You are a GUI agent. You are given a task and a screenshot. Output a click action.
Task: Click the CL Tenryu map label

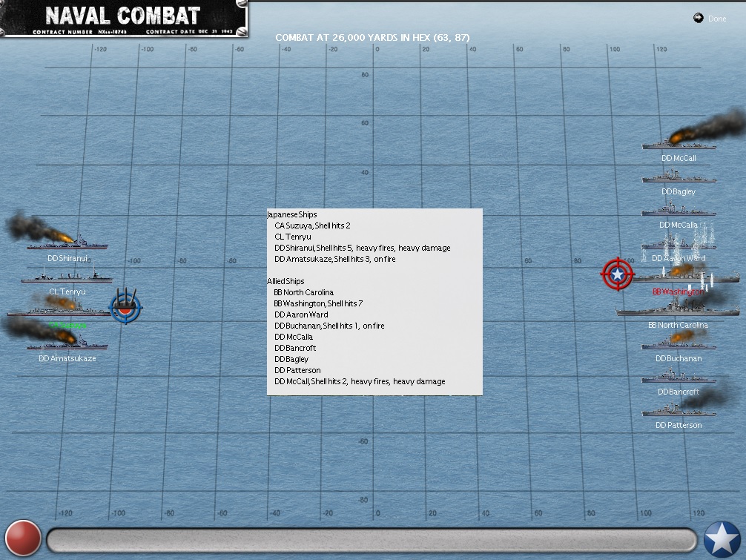click(x=67, y=291)
